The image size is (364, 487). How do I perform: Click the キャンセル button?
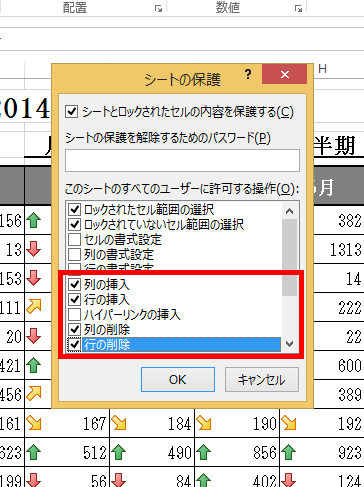click(x=262, y=379)
